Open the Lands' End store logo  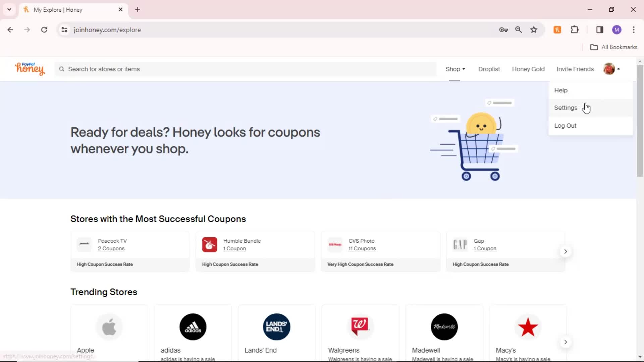[x=277, y=327]
